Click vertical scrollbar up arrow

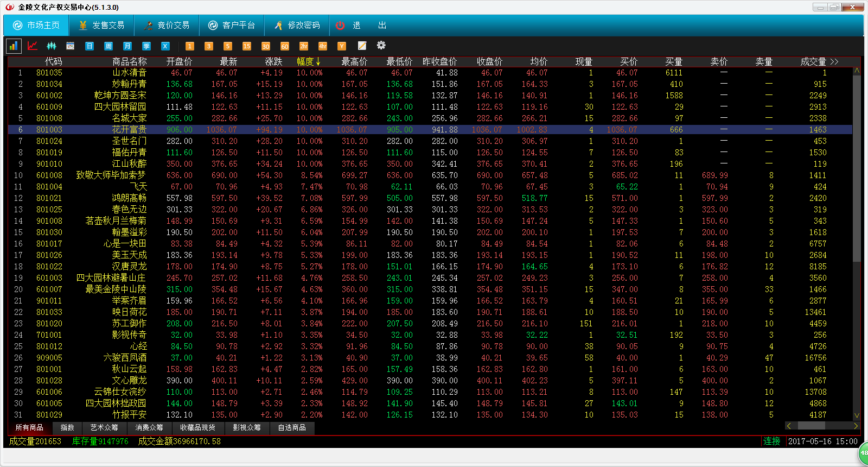(857, 71)
